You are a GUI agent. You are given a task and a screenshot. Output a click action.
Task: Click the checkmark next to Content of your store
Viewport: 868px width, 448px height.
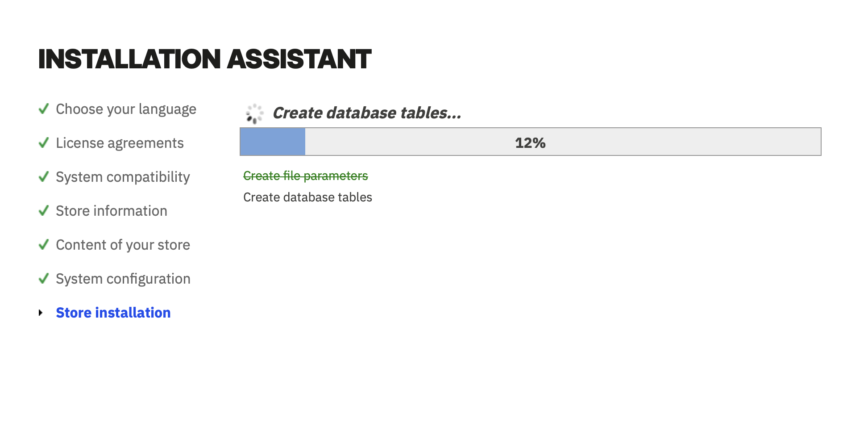44,244
